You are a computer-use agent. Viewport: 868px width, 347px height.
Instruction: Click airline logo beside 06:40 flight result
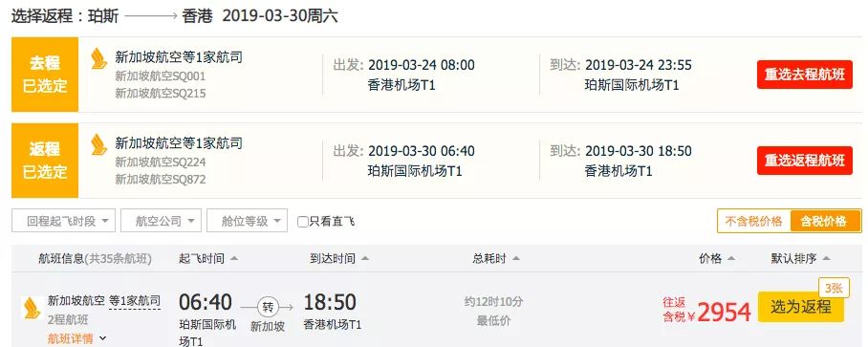[x=32, y=308]
